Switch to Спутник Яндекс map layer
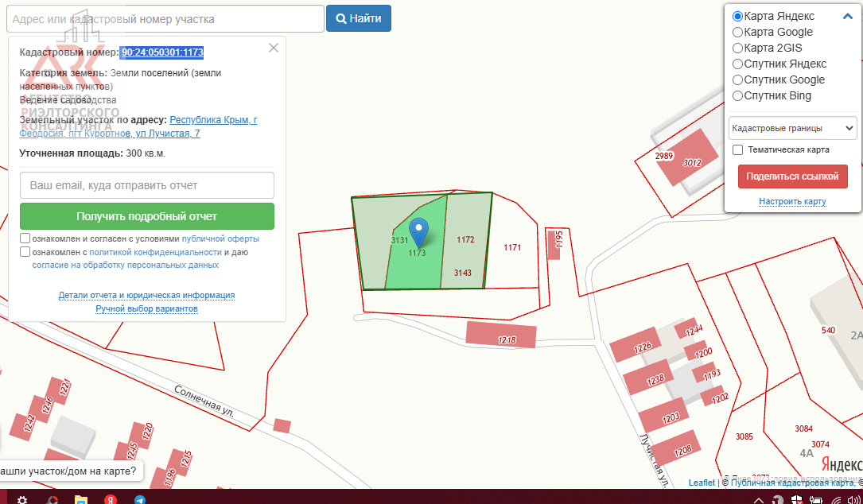Screen dimensions: 863x504 click(737, 64)
